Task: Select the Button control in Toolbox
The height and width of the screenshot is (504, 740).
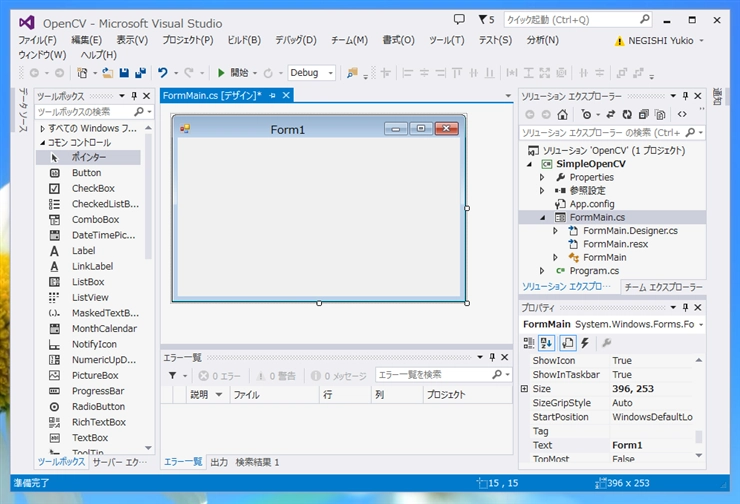Action: [88, 173]
